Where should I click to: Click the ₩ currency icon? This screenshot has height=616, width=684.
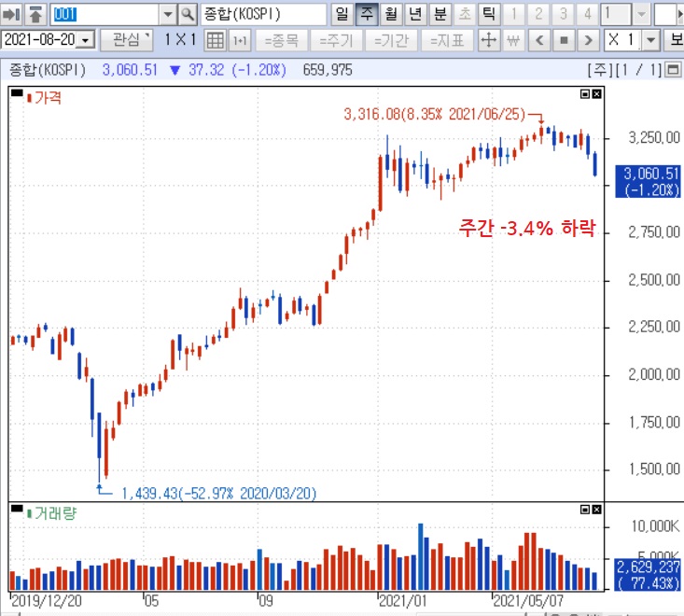(x=513, y=40)
